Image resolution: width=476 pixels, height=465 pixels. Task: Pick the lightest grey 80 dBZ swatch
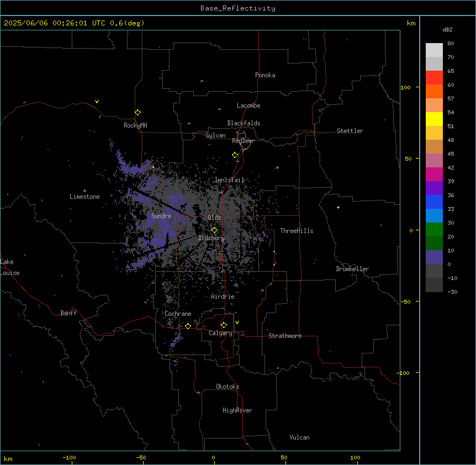point(434,50)
